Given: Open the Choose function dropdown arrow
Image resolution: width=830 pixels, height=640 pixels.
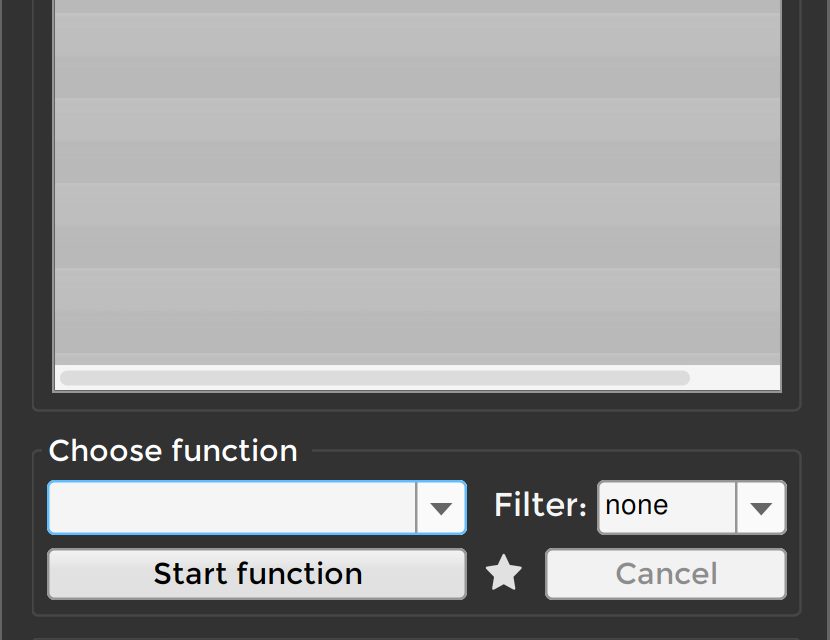Looking at the screenshot, I should point(441,508).
